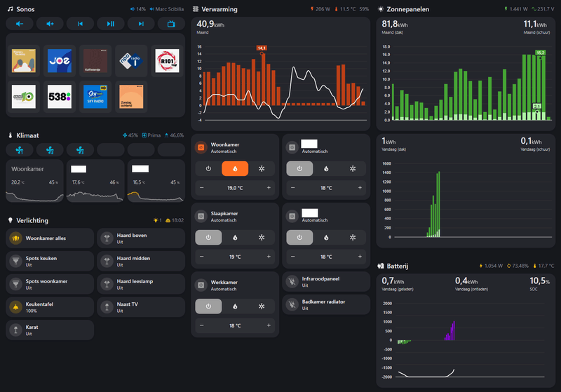Set ventilation fan speed 2
Image resolution: width=561 pixels, height=392 pixels.
tap(50, 150)
